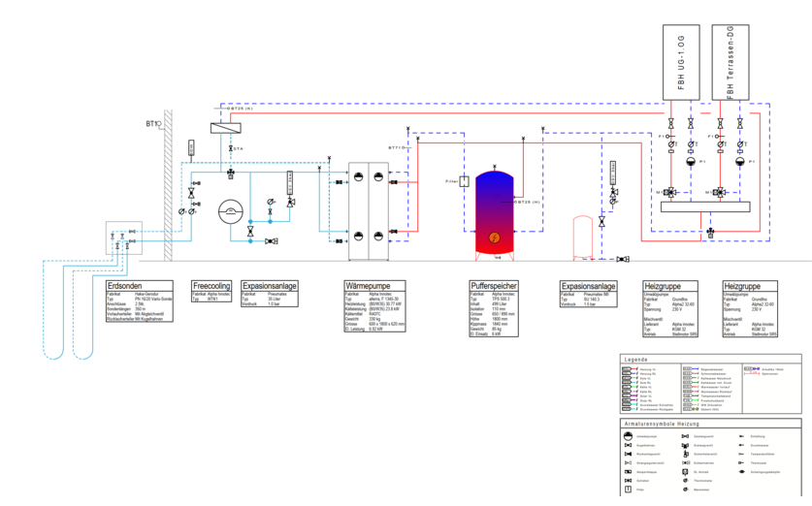Select the Temperaturfühler legend symbol
The width and height of the screenshot is (812, 506).
click(x=741, y=454)
